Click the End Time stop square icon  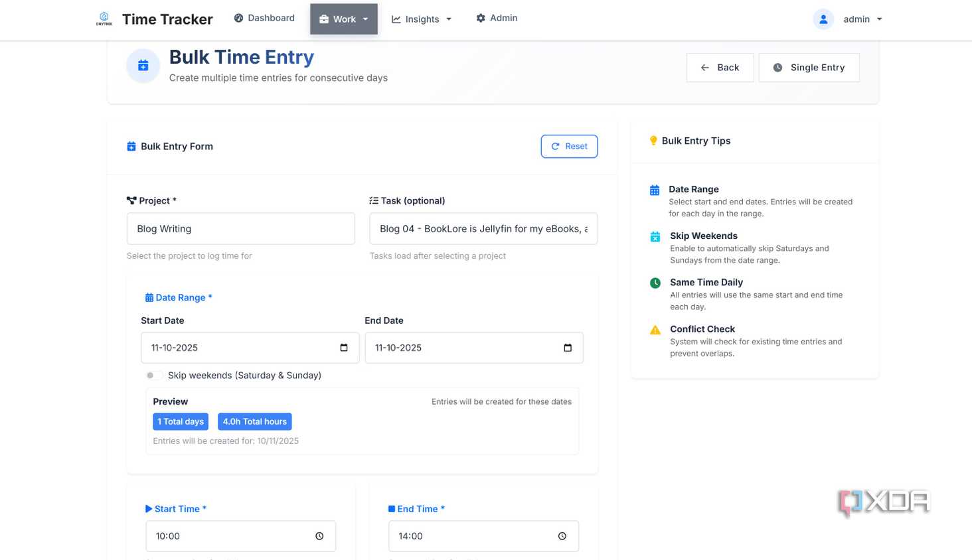point(392,509)
